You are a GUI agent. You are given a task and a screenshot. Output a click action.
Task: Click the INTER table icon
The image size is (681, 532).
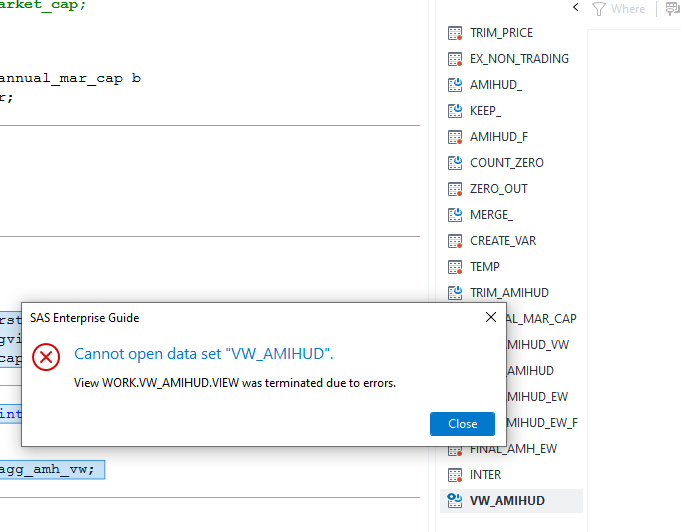coord(455,475)
